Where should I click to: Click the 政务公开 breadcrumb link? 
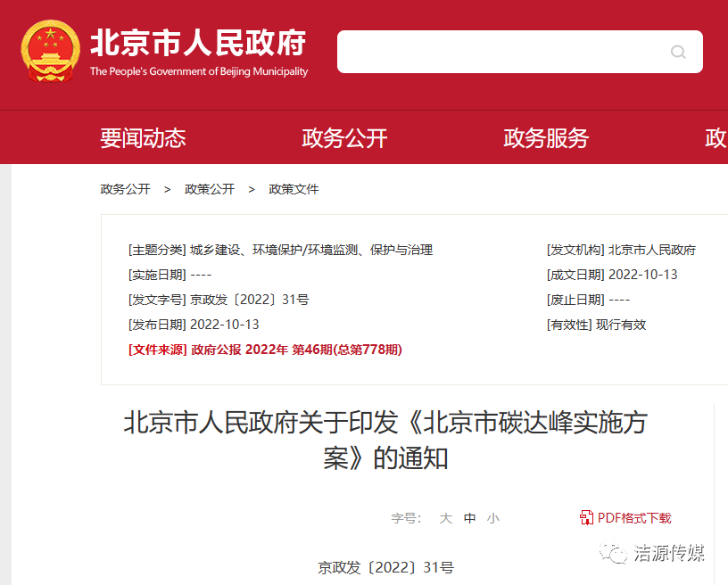[x=126, y=189]
